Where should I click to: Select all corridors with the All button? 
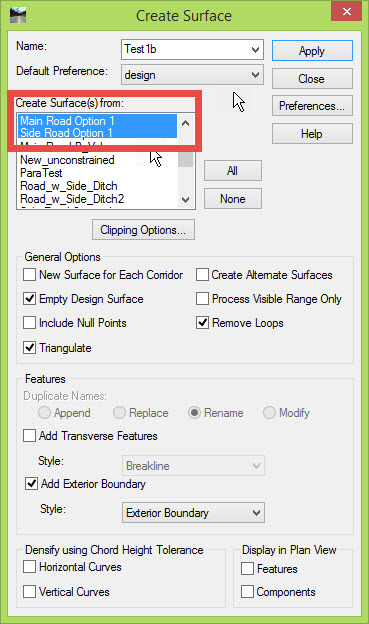[x=233, y=171]
